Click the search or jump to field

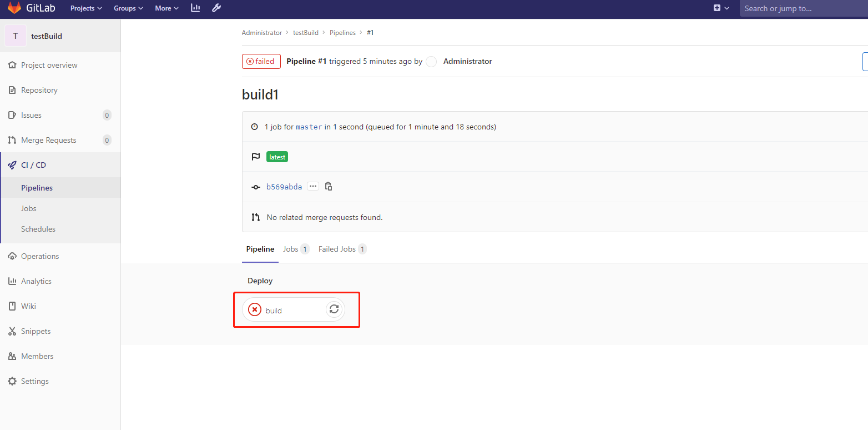804,8
